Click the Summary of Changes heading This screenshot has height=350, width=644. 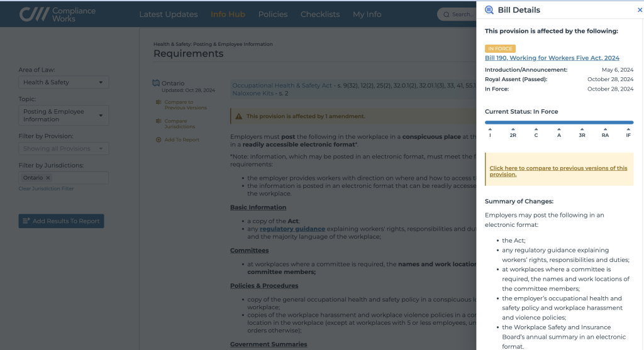click(x=519, y=201)
